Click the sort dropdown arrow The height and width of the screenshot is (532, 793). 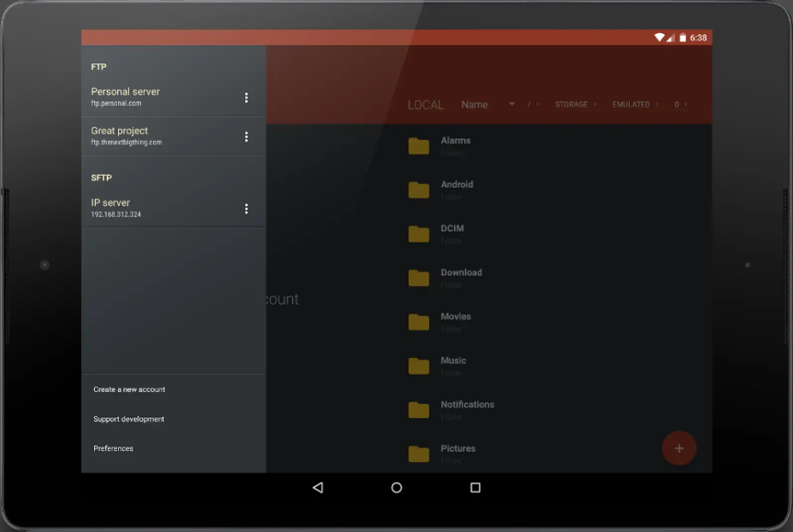[x=512, y=104]
